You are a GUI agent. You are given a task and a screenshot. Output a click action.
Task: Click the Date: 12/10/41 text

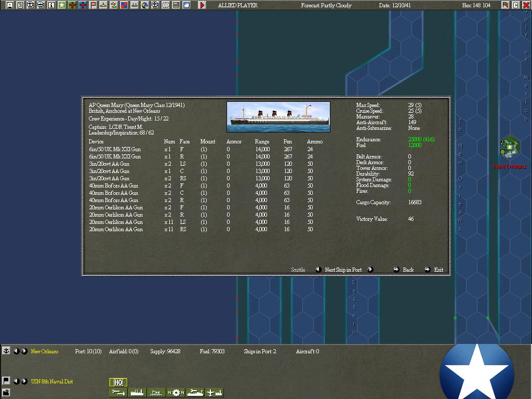click(395, 5)
